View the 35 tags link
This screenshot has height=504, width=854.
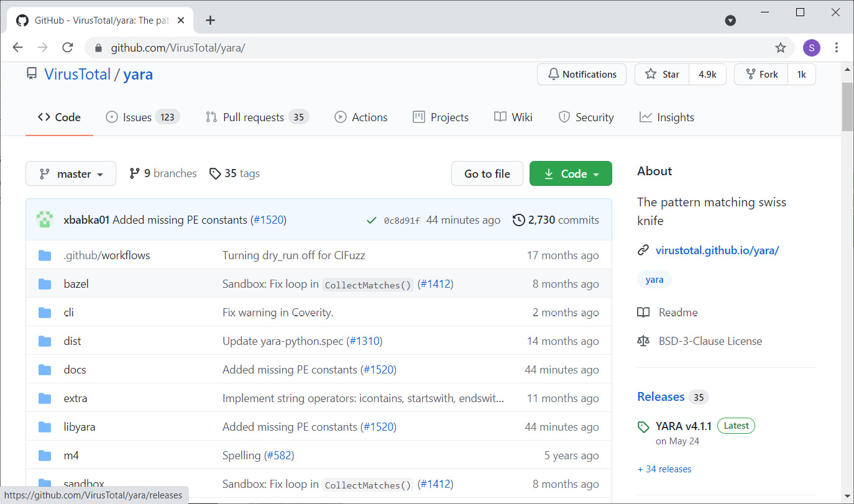pos(234,173)
